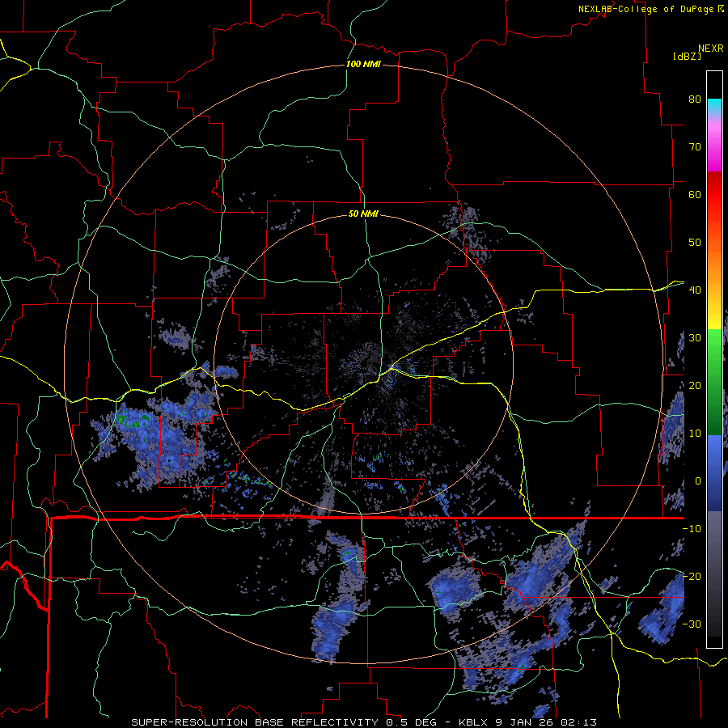Click the -10 value on the color scale
Viewport: 728px width, 728px height.
(x=692, y=528)
